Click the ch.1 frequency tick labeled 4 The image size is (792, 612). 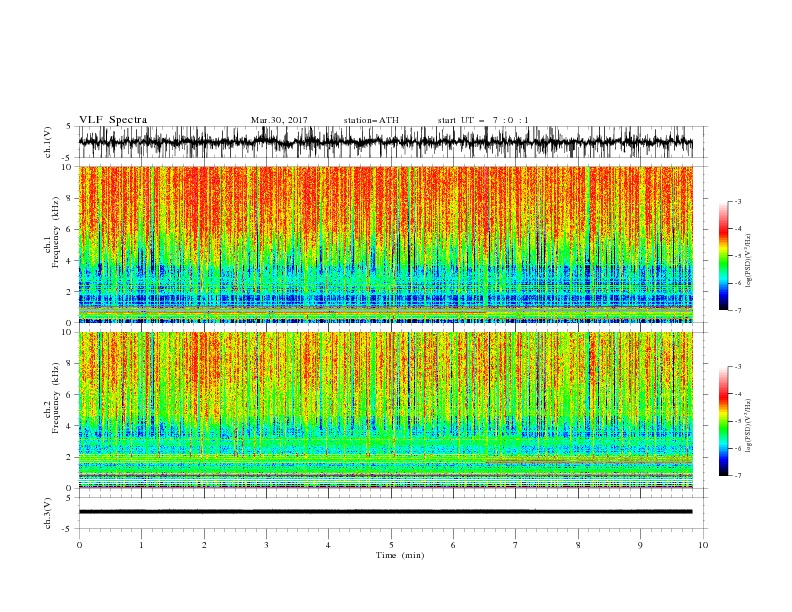[x=69, y=261]
